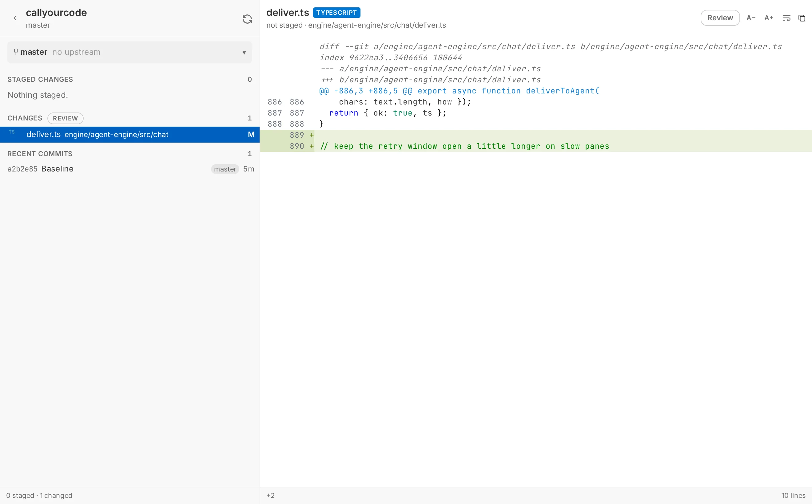The width and height of the screenshot is (812, 504).
Task: Go back using the left chevron
Action: pyautogui.click(x=15, y=18)
